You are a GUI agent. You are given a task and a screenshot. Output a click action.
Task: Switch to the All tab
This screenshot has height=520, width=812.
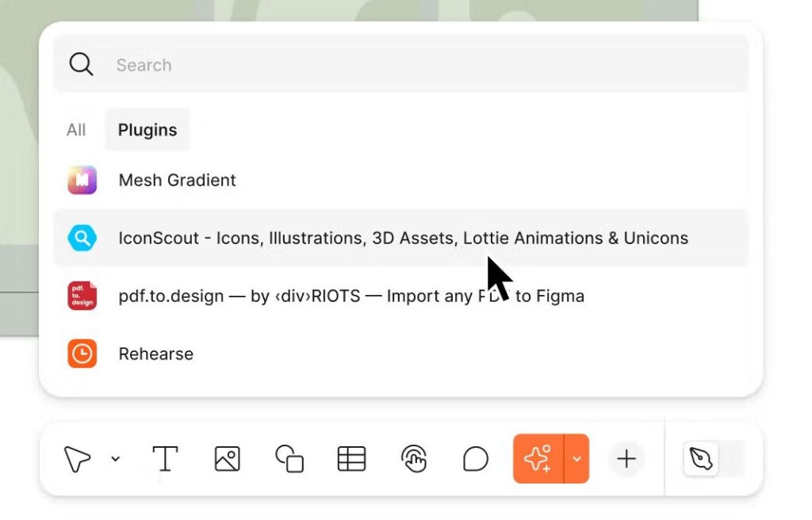tap(76, 129)
